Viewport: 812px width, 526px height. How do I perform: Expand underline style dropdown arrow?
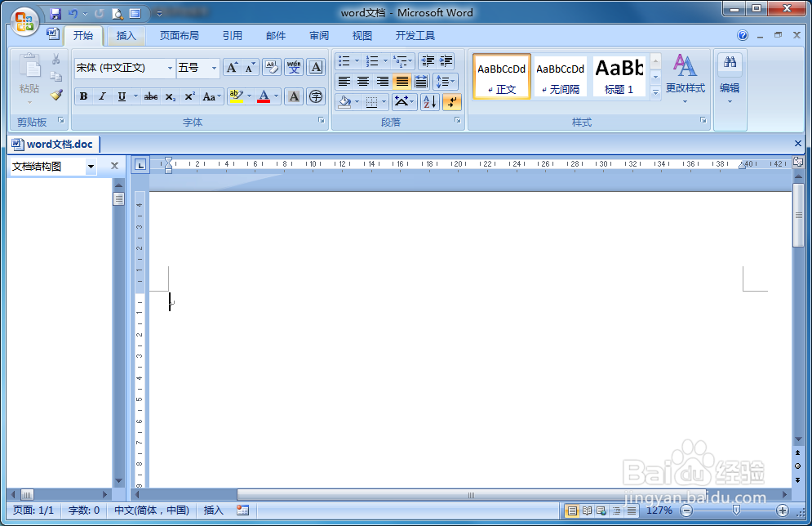point(135,96)
